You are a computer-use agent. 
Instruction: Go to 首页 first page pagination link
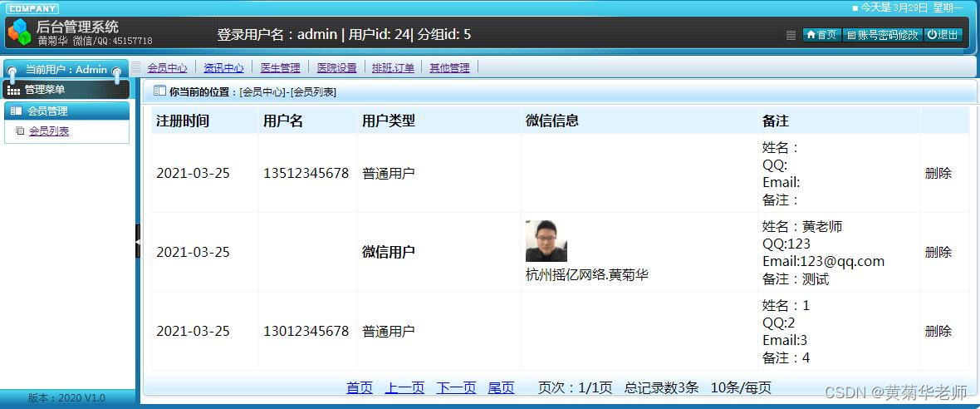point(360,387)
